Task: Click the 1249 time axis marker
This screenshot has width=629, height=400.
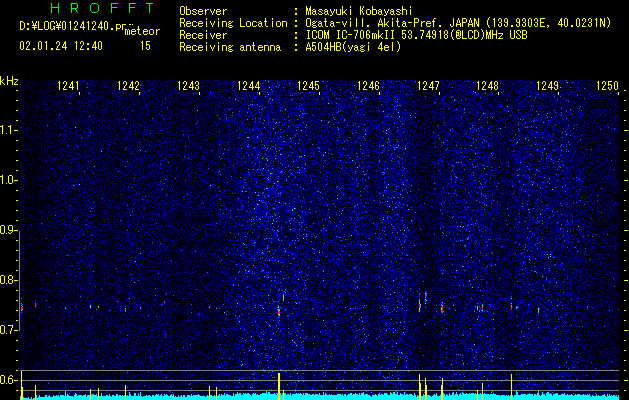Action: coord(548,85)
